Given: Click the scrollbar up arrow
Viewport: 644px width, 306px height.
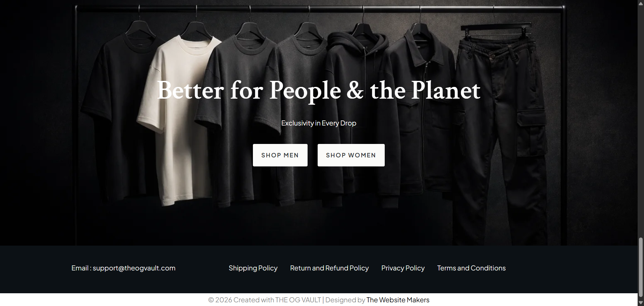Looking at the screenshot, I should pyautogui.click(x=641, y=3).
